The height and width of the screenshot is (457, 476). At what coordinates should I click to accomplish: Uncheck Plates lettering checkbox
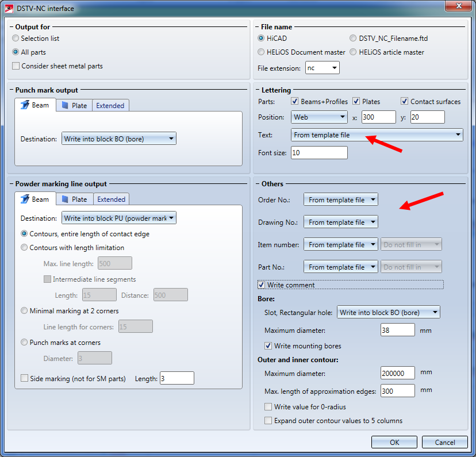tap(356, 101)
